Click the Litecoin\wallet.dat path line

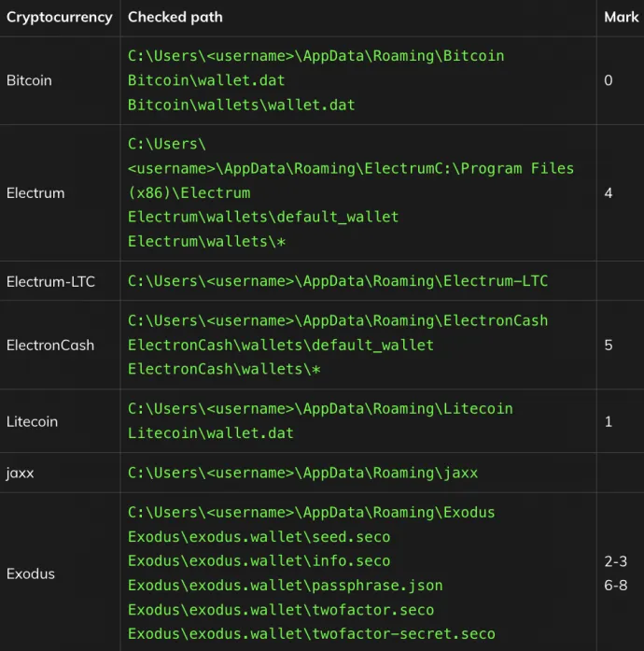point(210,433)
